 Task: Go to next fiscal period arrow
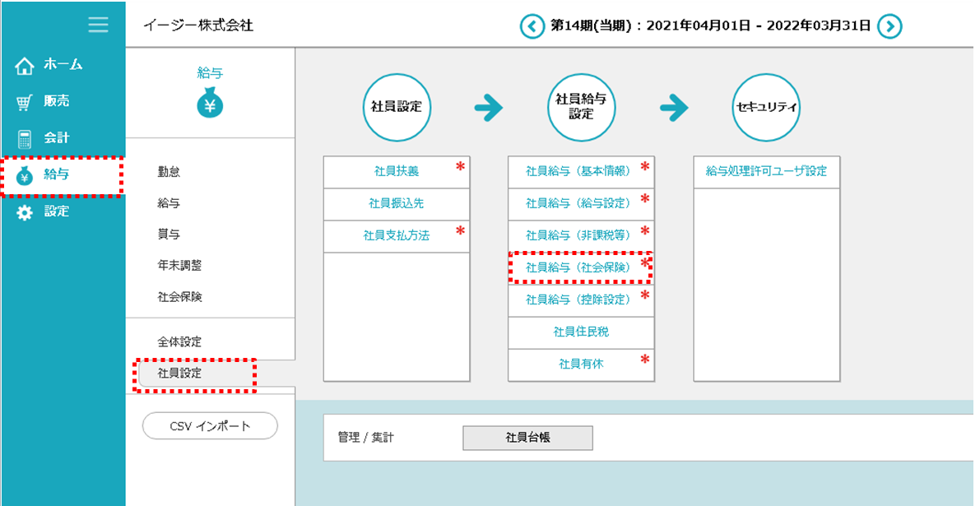(889, 26)
